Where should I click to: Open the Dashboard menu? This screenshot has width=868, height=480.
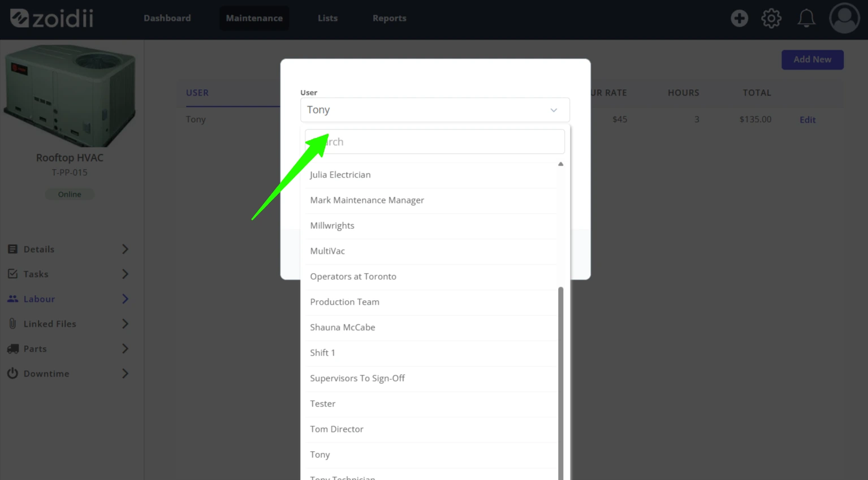point(167,18)
